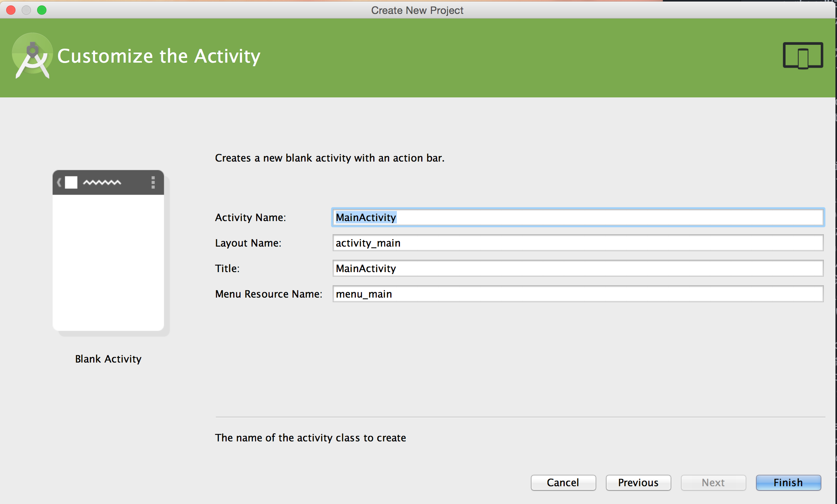This screenshot has height=504, width=837.
Task: Finish creating the project
Action: [x=788, y=483]
